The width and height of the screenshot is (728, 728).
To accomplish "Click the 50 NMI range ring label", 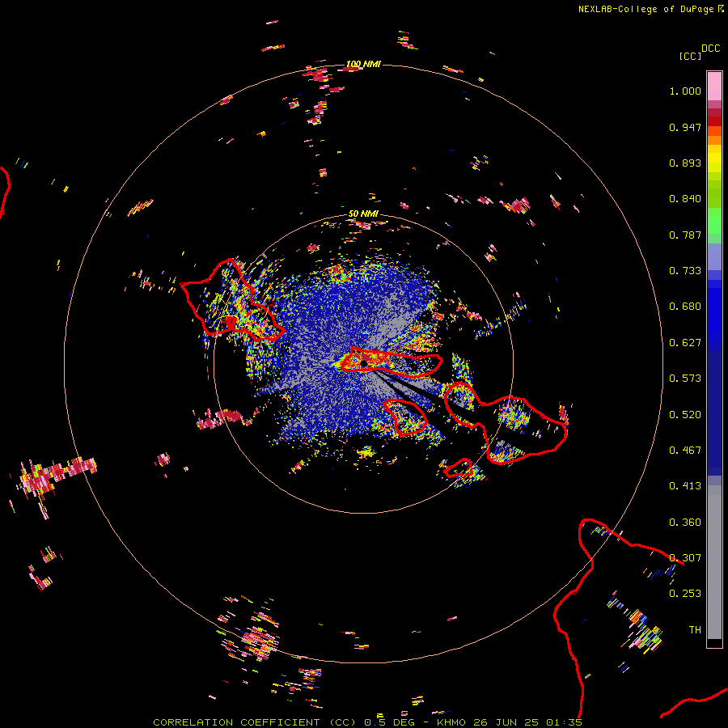I will pos(363,214).
